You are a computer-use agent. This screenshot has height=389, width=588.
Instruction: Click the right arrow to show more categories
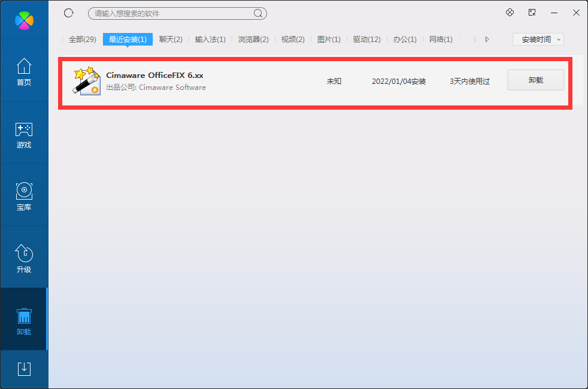[x=487, y=39]
